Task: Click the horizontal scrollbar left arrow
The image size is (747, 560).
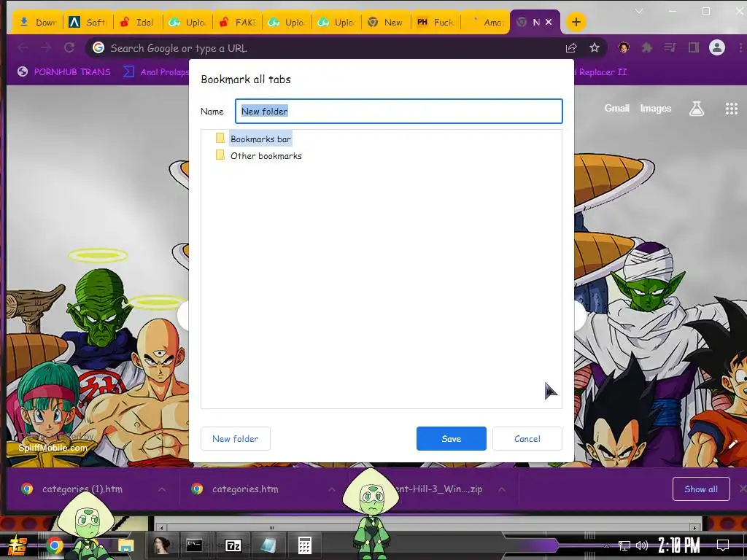Action: pyautogui.click(x=161, y=528)
